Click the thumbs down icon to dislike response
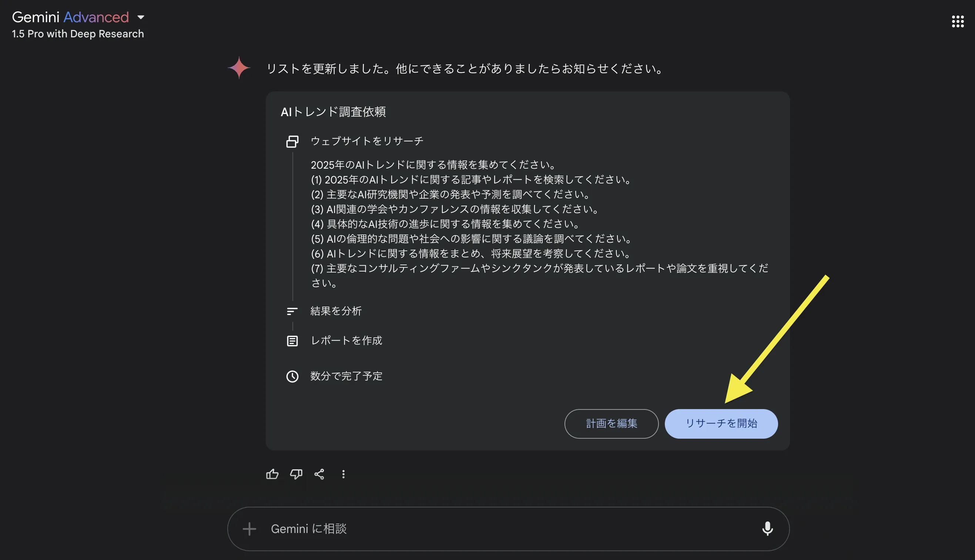975x560 pixels. pyautogui.click(x=296, y=474)
